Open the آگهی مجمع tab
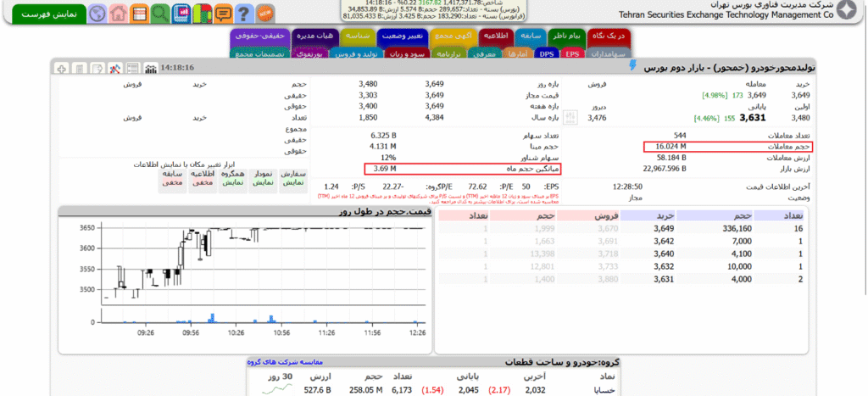Screen dimensions: 868x396 [x=453, y=36]
